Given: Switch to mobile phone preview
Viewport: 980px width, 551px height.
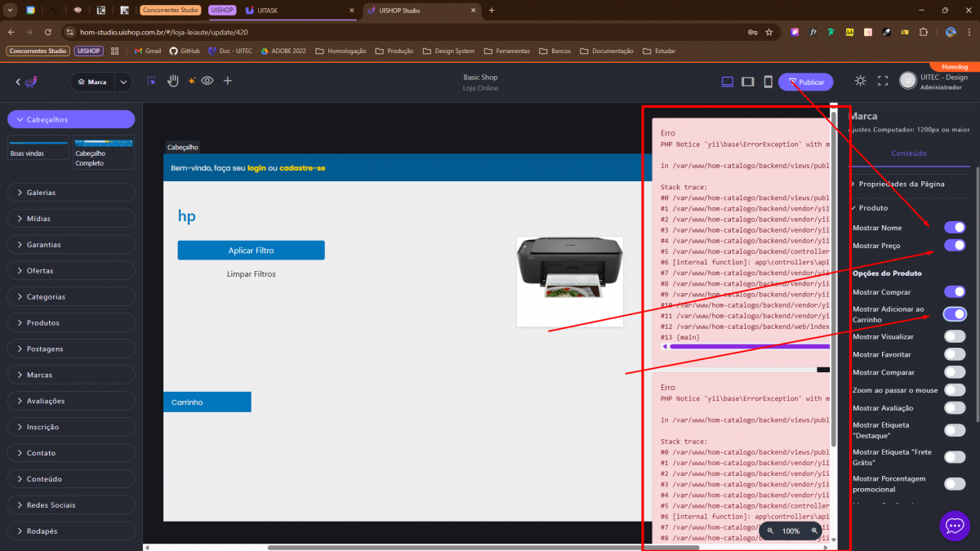Looking at the screenshot, I should 768,82.
